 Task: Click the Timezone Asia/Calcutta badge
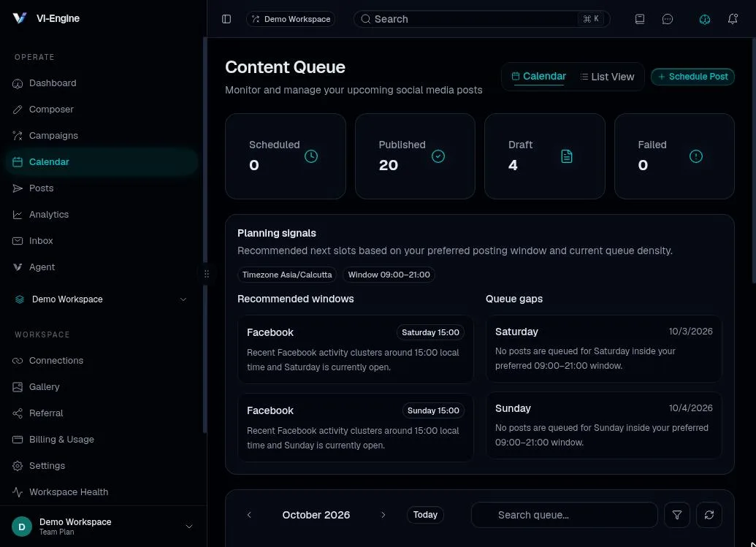[287, 275]
